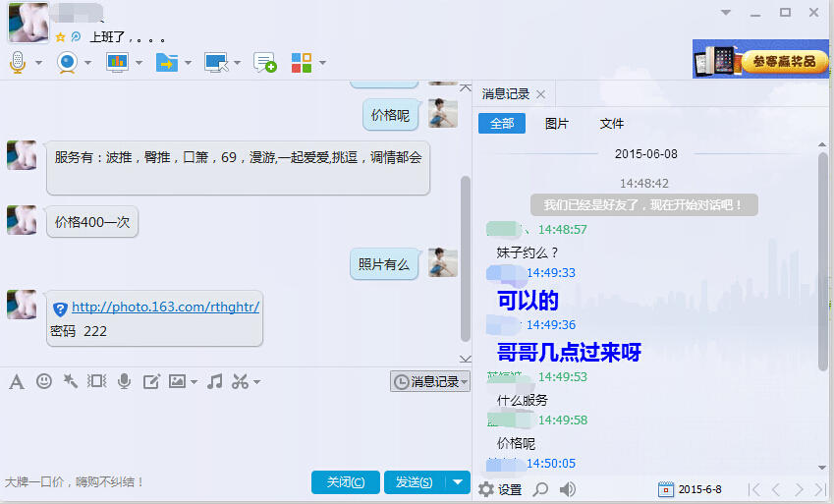The width and height of the screenshot is (834, 504).
Task: Open the presentation demo screen icon
Action: (x=117, y=62)
